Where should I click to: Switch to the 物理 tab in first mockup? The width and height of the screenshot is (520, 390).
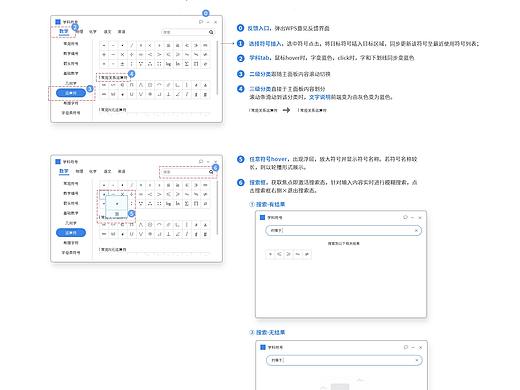tap(79, 32)
